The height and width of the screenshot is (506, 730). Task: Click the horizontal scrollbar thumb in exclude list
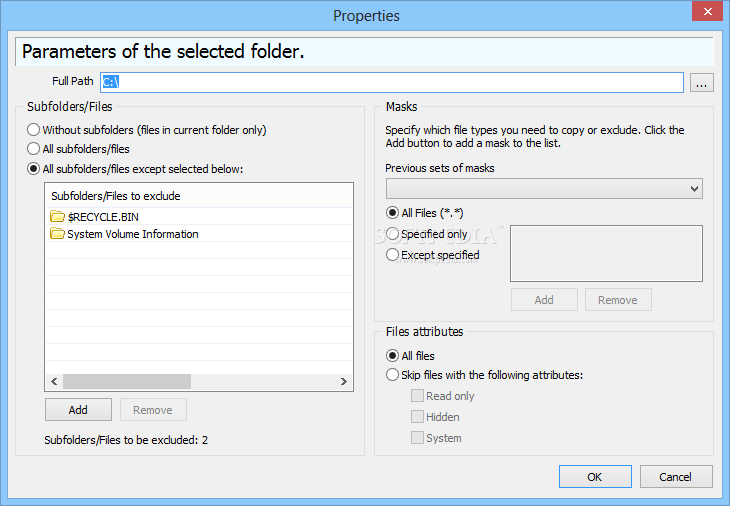(127, 382)
